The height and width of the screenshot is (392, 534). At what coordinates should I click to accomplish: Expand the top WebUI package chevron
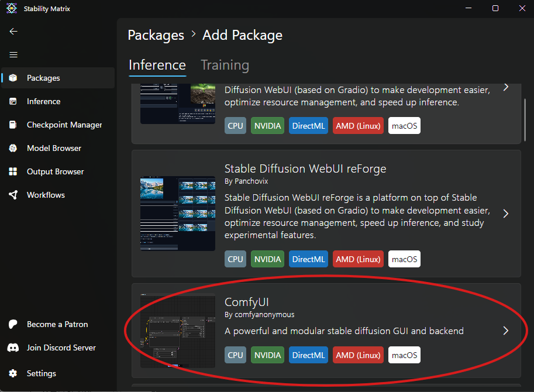[506, 87]
